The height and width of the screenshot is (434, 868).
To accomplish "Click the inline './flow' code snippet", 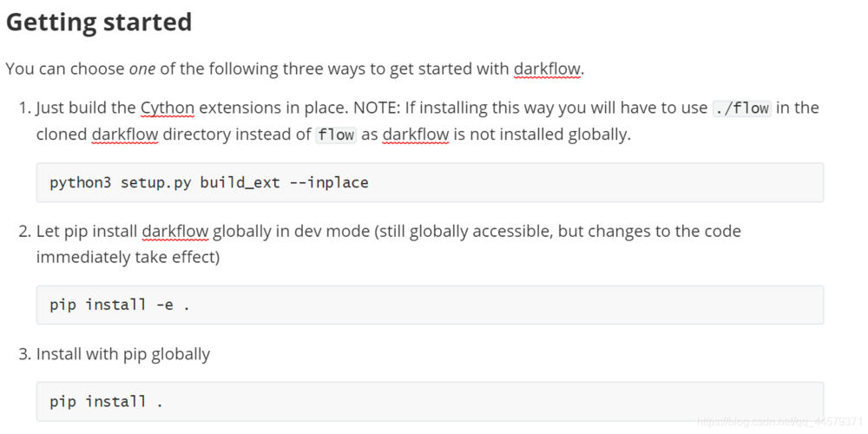I will tap(742, 108).
